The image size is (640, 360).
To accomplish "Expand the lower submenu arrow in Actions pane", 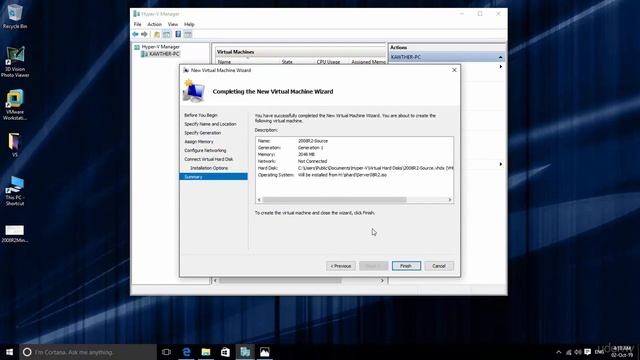I will 501,164.
